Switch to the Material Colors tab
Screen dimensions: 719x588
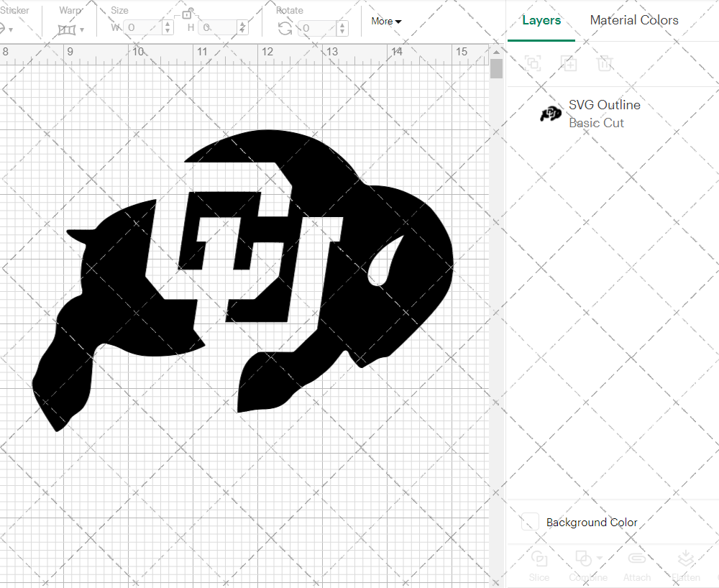pos(634,20)
